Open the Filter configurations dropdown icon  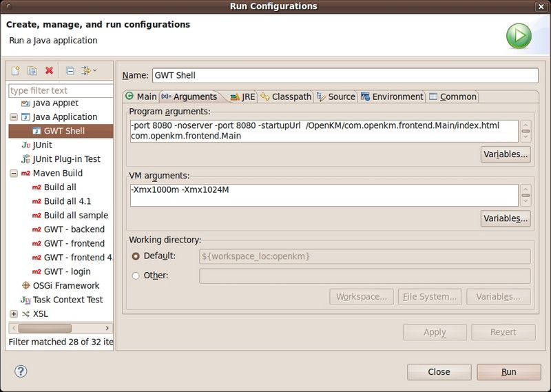coord(89,71)
